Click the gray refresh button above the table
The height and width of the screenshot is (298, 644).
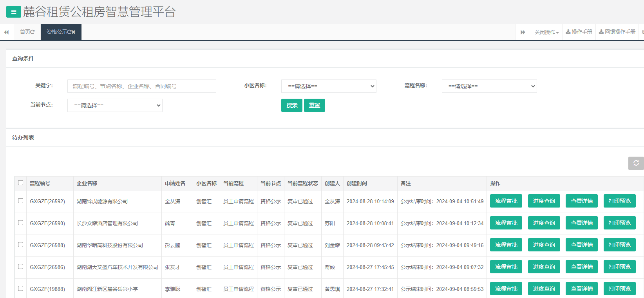(x=636, y=163)
